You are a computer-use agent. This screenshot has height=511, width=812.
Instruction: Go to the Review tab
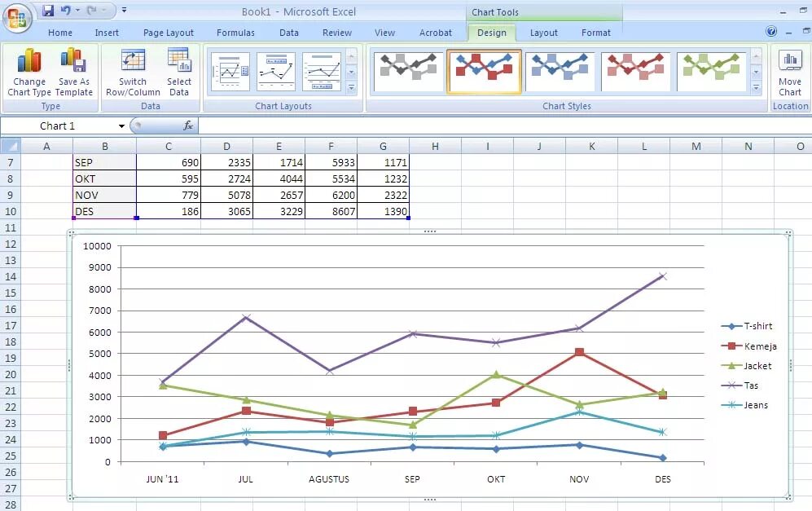[x=337, y=33]
